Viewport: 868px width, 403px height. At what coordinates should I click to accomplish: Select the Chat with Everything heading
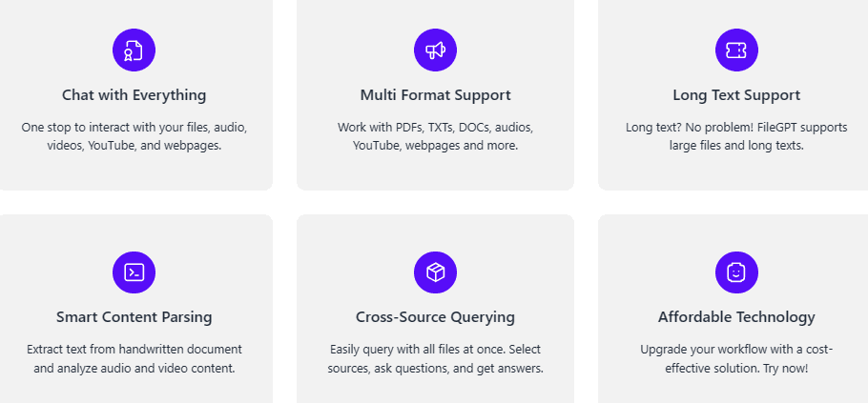click(134, 95)
